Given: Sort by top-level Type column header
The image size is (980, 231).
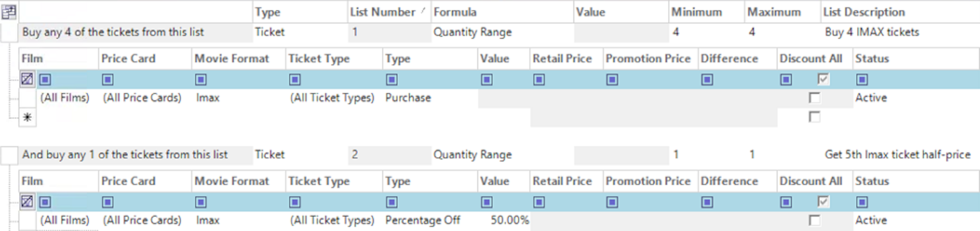Looking at the screenshot, I should tap(300, 12).
